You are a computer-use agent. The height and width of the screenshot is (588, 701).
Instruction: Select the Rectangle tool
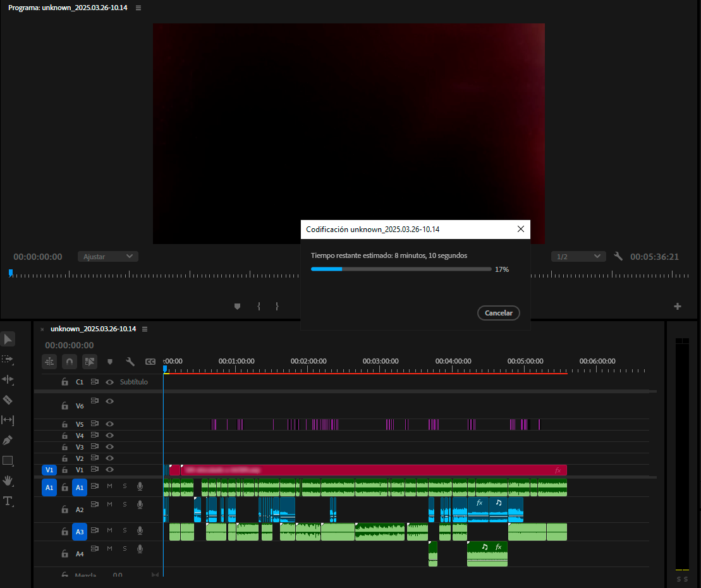tap(8, 460)
